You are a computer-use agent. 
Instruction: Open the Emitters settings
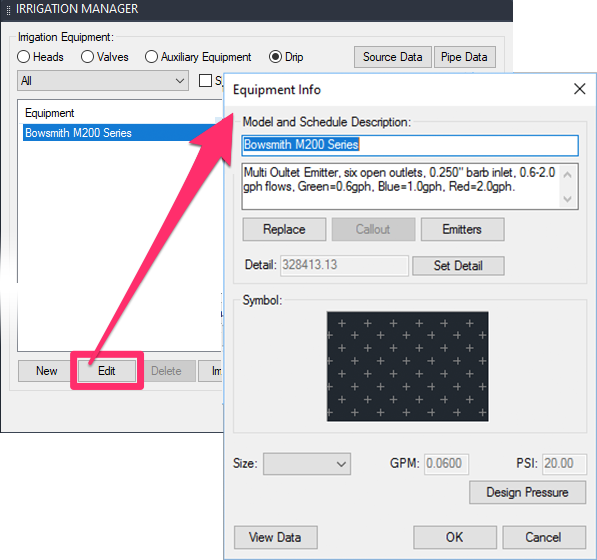[462, 229]
